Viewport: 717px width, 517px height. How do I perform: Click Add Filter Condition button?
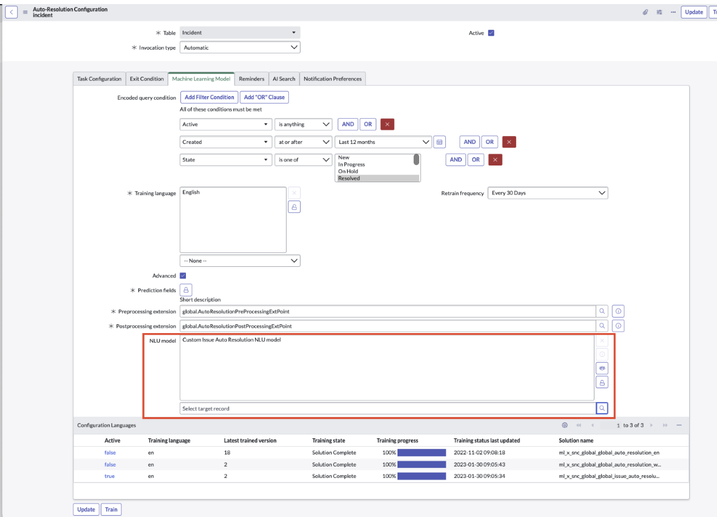(x=209, y=97)
